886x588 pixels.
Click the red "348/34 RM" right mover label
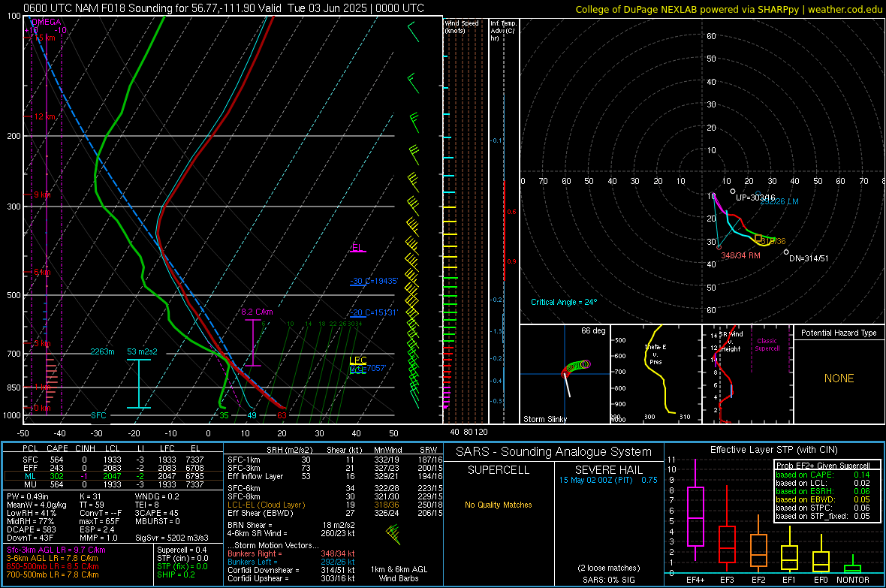pos(741,255)
